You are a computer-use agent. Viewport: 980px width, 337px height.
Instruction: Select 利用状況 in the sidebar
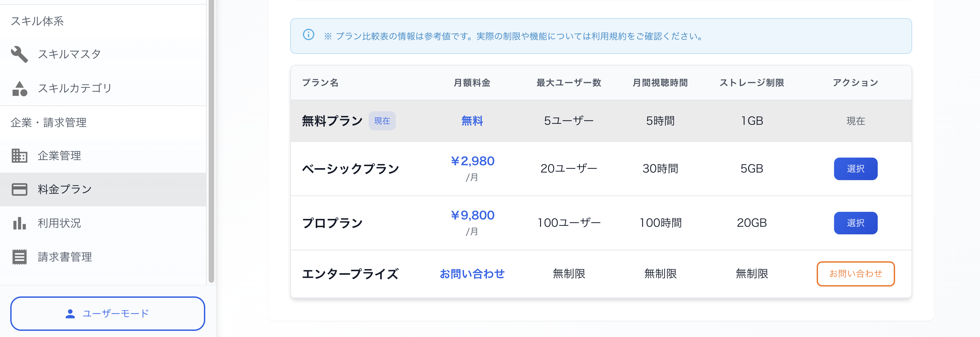[60, 223]
